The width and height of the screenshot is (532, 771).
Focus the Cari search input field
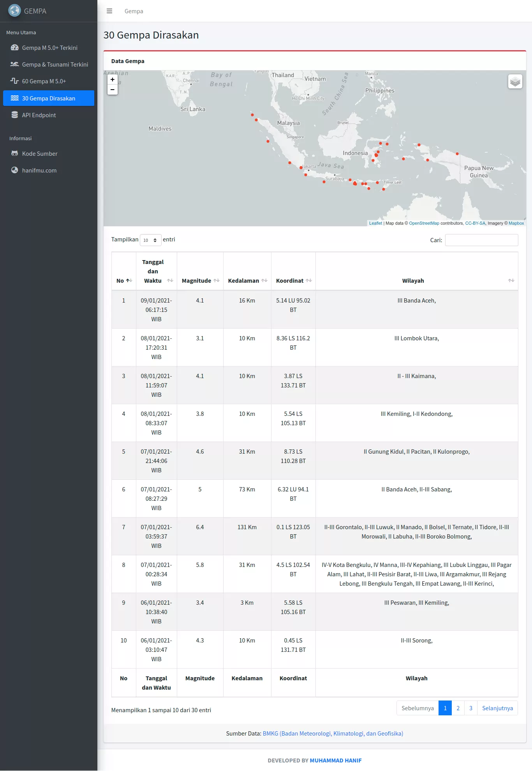(481, 240)
